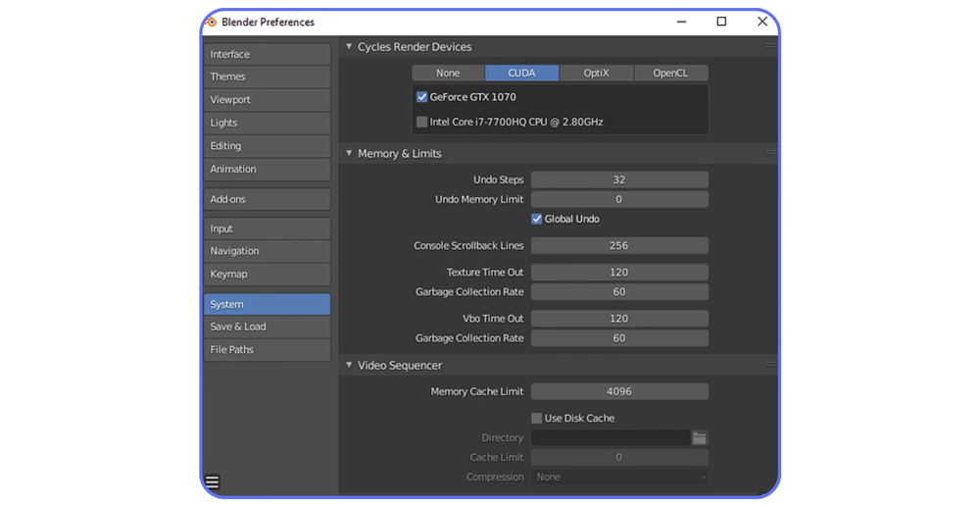Open the hamburger menu at bottom left
Screen dimensions: 980x506
click(213, 481)
